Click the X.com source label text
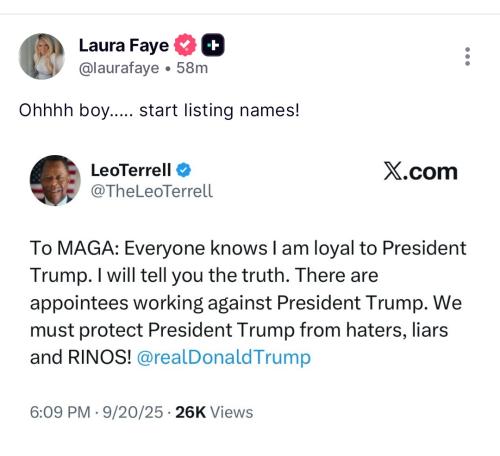Viewport: 500px width, 456px height. (x=420, y=171)
